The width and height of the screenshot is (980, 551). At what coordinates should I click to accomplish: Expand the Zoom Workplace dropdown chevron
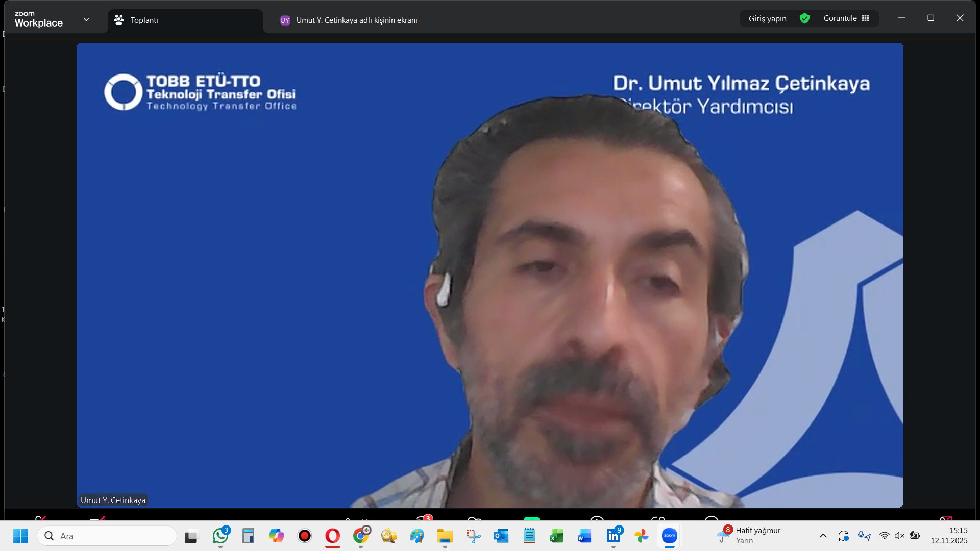pyautogui.click(x=86, y=19)
